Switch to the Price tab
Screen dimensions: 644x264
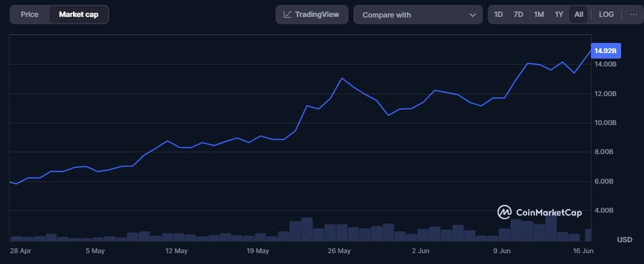point(30,15)
